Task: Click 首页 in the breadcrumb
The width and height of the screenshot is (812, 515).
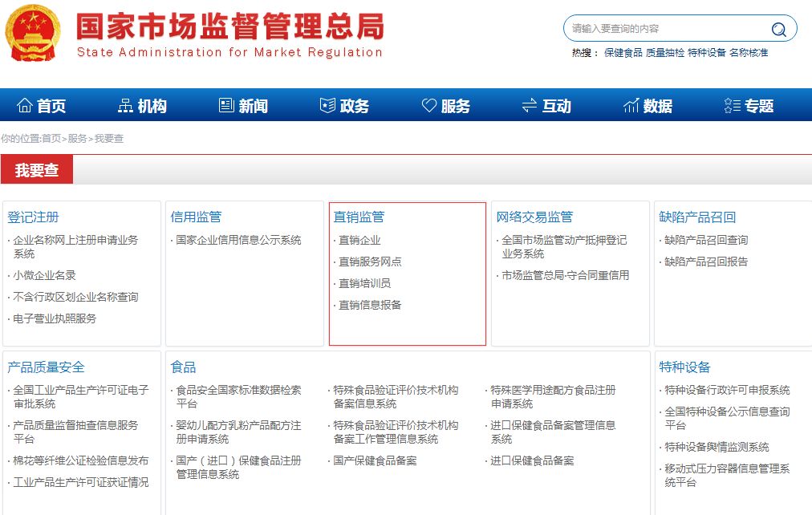Action: [x=51, y=138]
